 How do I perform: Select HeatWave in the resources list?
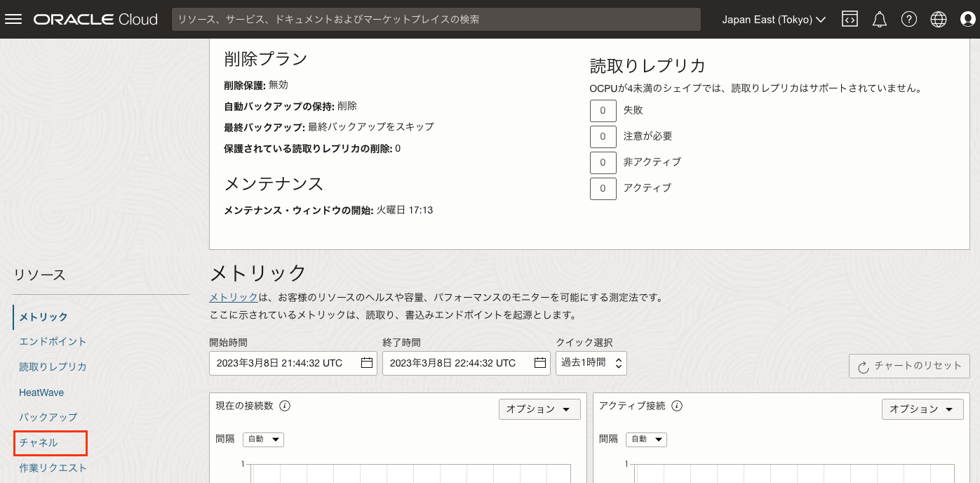point(41,392)
